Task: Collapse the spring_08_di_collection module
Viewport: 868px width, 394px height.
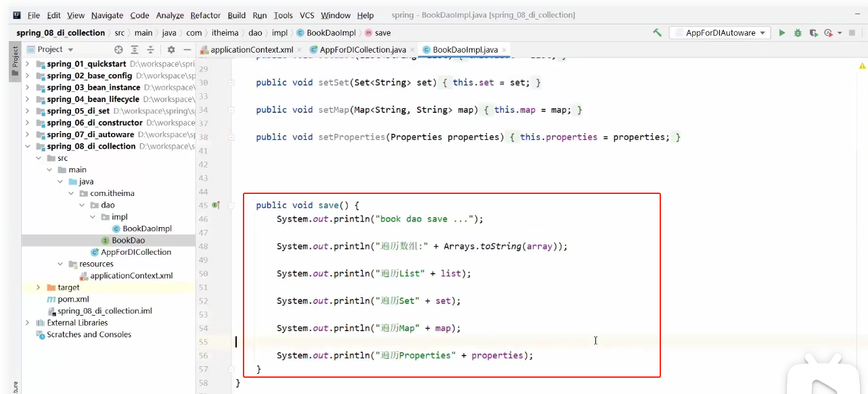Action: (27, 146)
